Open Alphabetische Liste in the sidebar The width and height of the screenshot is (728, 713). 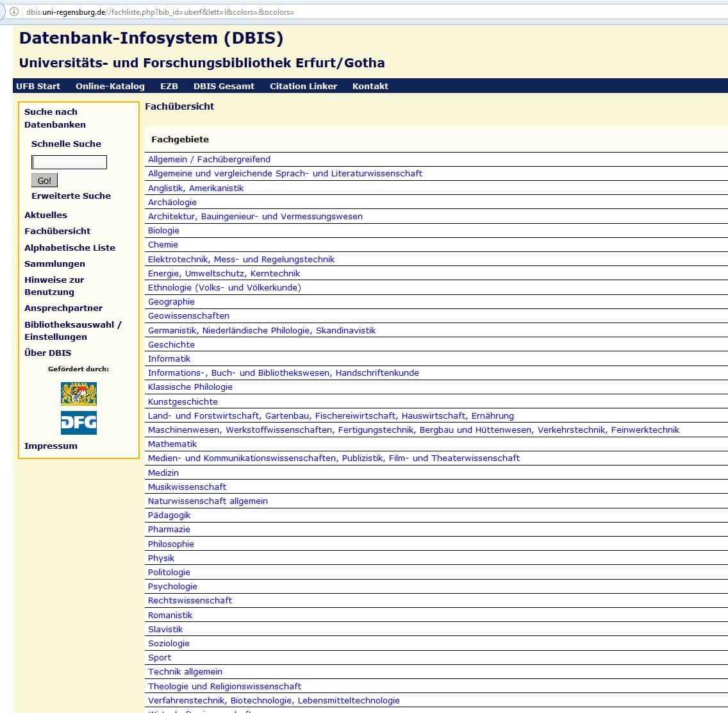coord(70,247)
